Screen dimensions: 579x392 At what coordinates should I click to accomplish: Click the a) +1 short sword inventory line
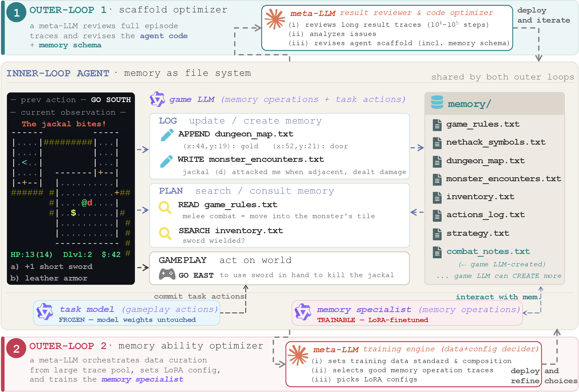[x=52, y=267]
